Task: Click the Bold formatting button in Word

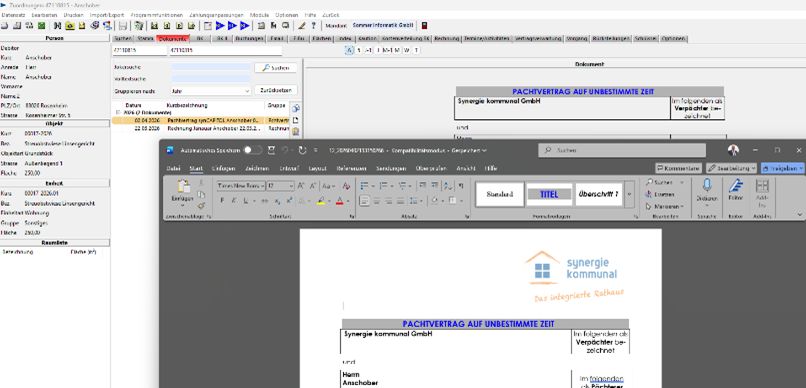Action: 222,201
